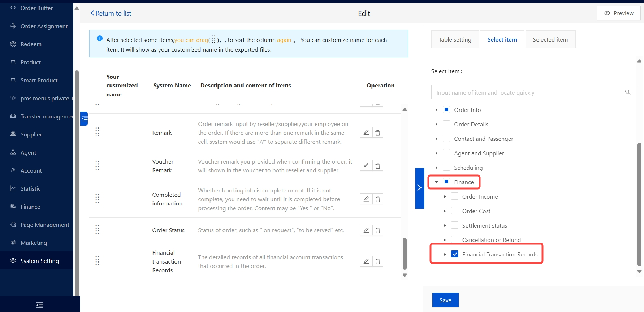Edit the Order Status row name

pyautogui.click(x=366, y=230)
